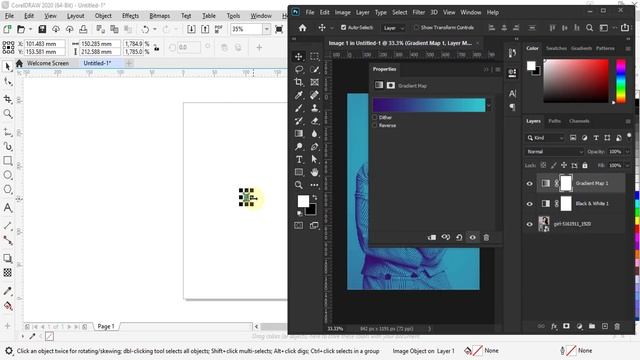
Task: Open CorelDRAW Bitmaps menu
Action: [160, 16]
